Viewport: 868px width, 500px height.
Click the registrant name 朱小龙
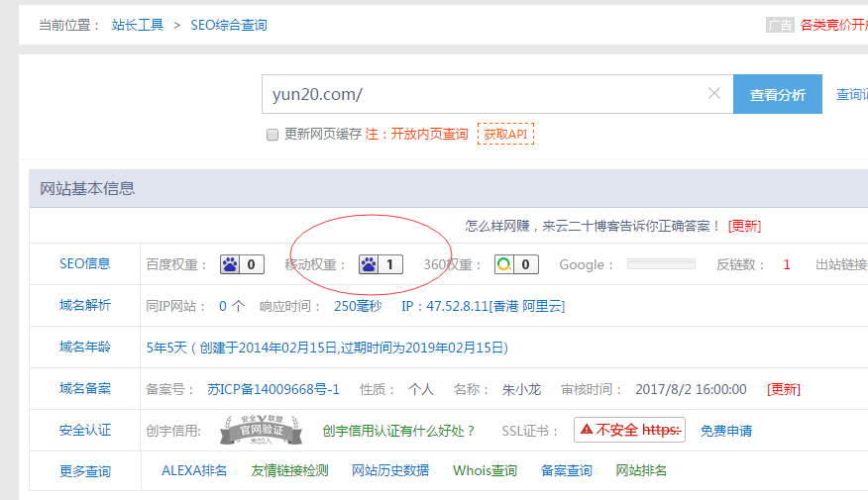pos(521,389)
